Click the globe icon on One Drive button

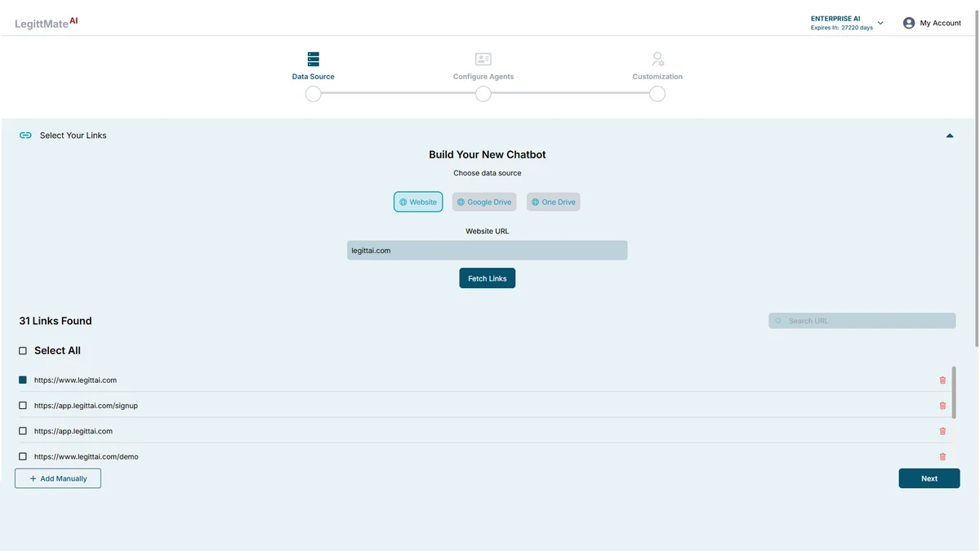pos(536,202)
